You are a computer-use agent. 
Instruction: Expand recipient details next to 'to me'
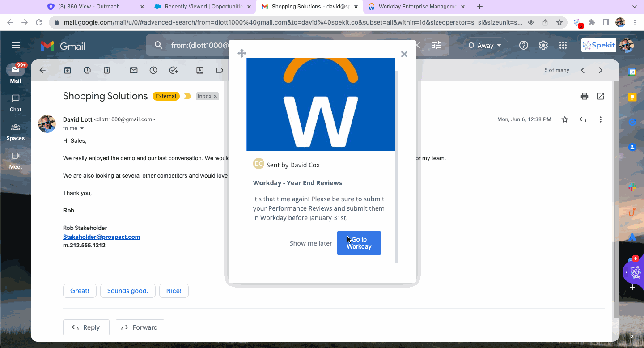pyautogui.click(x=82, y=128)
